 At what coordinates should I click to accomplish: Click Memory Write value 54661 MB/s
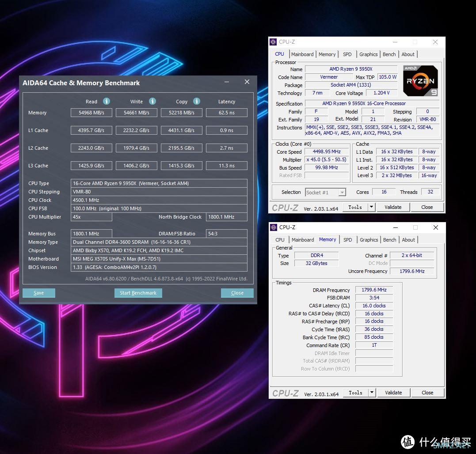tap(136, 113)
